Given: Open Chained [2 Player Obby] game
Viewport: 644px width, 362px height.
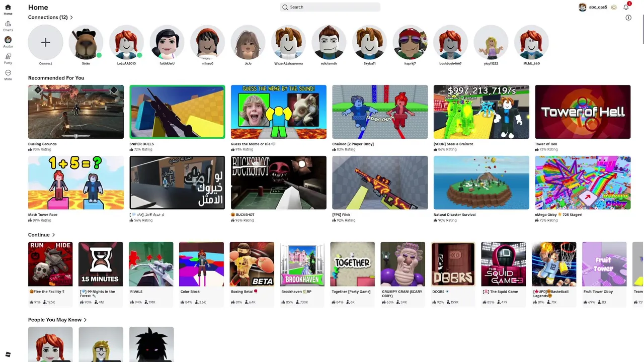Looking at the screenshot, I should point(380,112).
